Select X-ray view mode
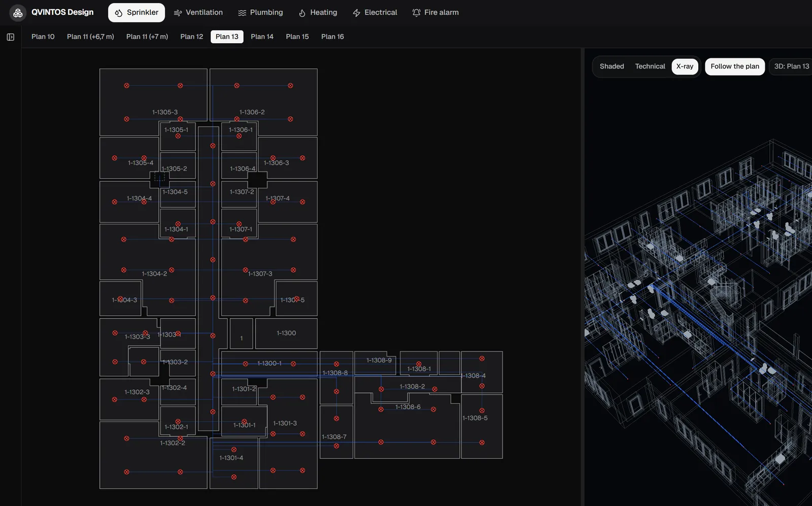Screen dimensions: 812x506 [685, 66]
